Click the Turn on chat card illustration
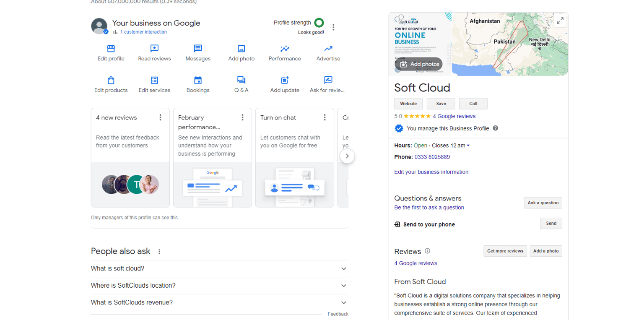 pyautogui.click(x=295, y=185)
